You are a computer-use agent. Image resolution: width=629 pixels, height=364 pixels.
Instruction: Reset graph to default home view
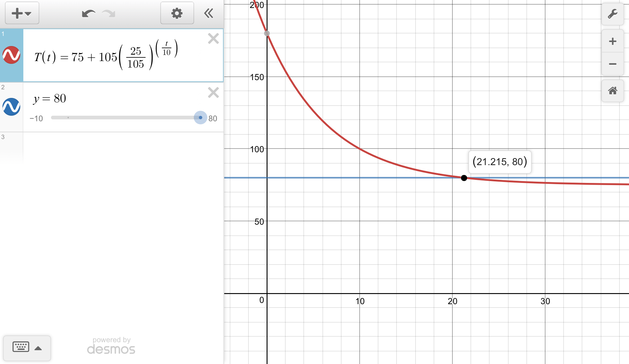(612, 91)
